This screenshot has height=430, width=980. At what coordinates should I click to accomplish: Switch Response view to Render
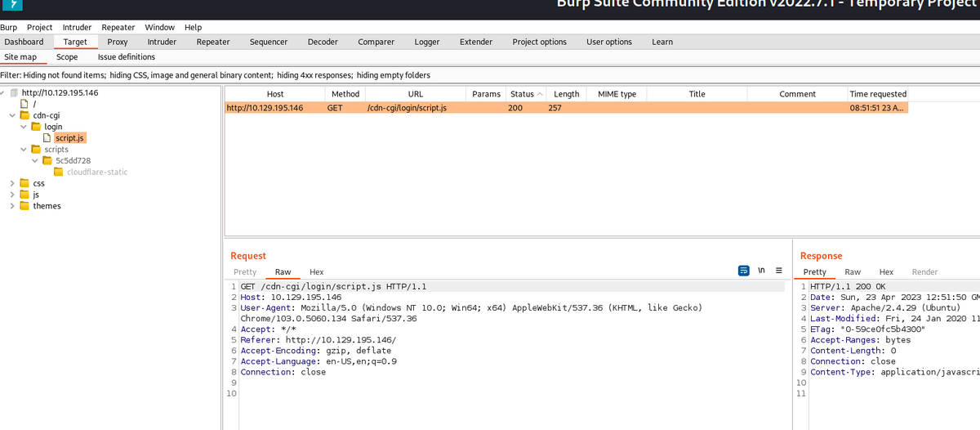pyautogui.click(x=924, y=272)
